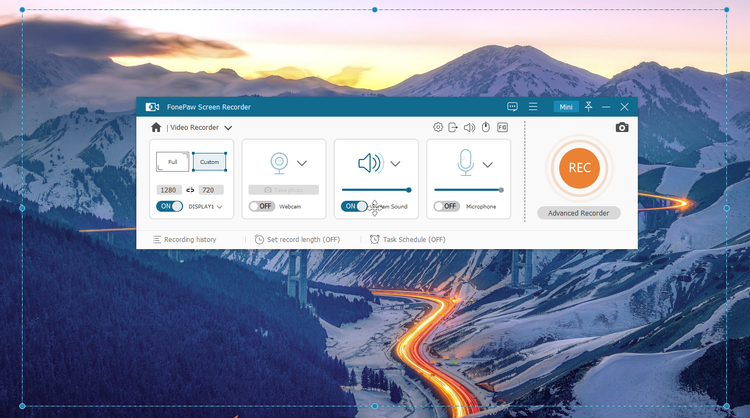The image size is (750, 418).
Task: Expand the Video Recorder mode dropdown
Action: [228, 128]
